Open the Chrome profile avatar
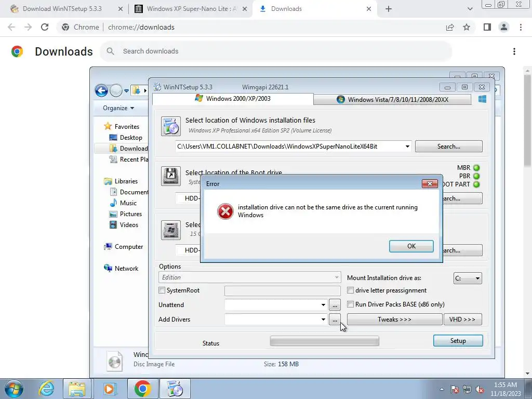This screenshot has height=399, width=532. [x=504, y=27]
